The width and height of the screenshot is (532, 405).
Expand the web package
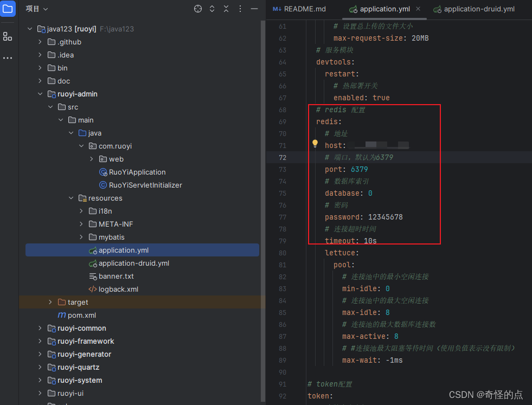click(x=92, y=159)
